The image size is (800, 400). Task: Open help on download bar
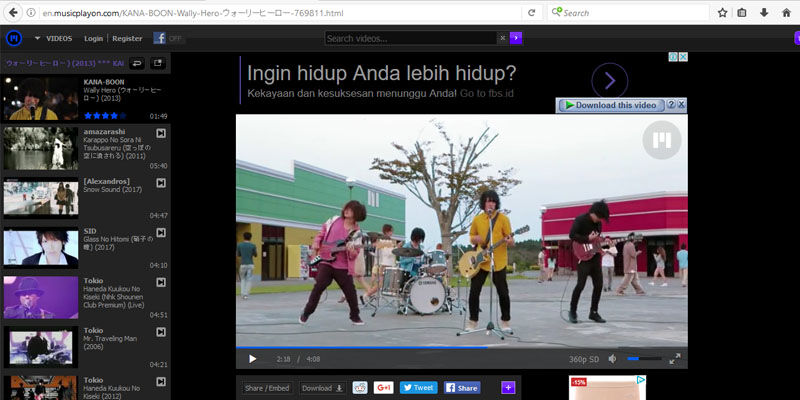click(x=671, y=105)
